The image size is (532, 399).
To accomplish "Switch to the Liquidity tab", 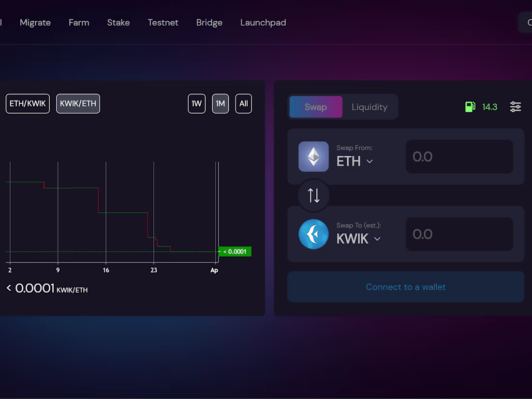I will pyautogui.click(x=369, y=107).
